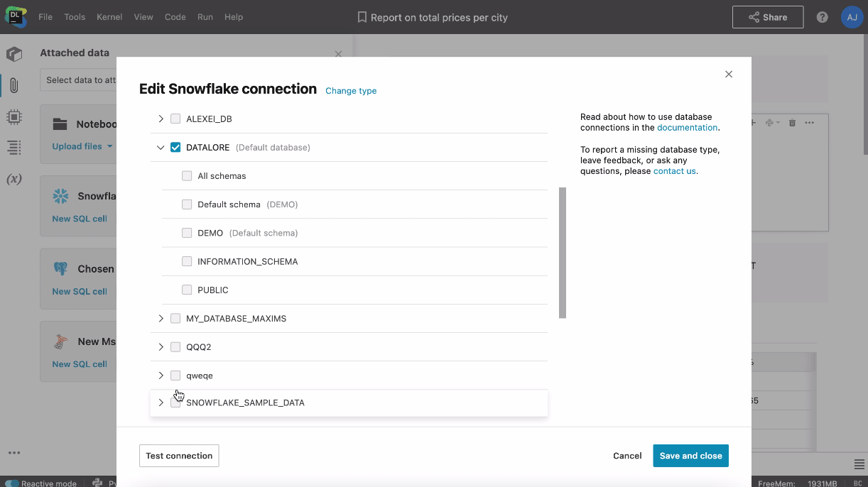Follow the Change type link
Image resolution: width=868 pixels, height=487 pixels.
click(x=351, y=91)
